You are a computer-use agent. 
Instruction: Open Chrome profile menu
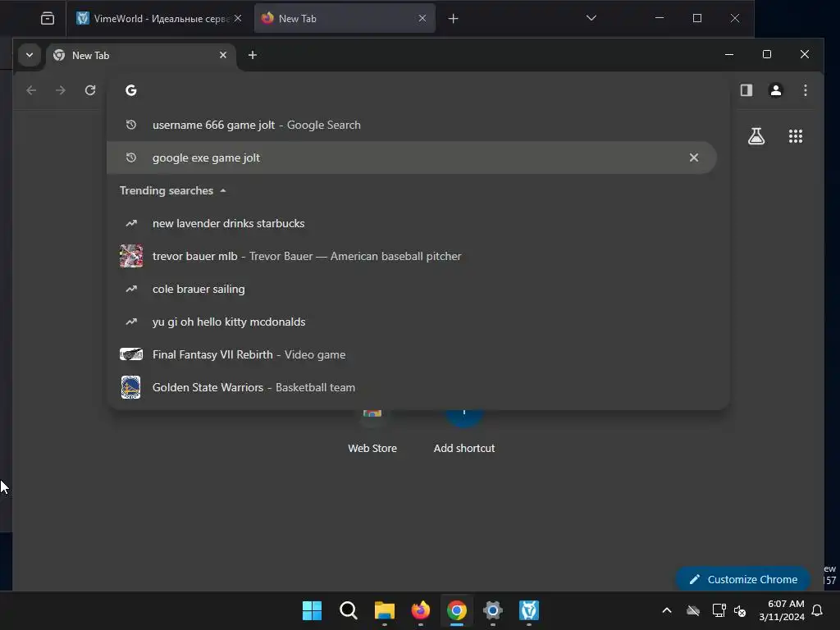(776, 90)
